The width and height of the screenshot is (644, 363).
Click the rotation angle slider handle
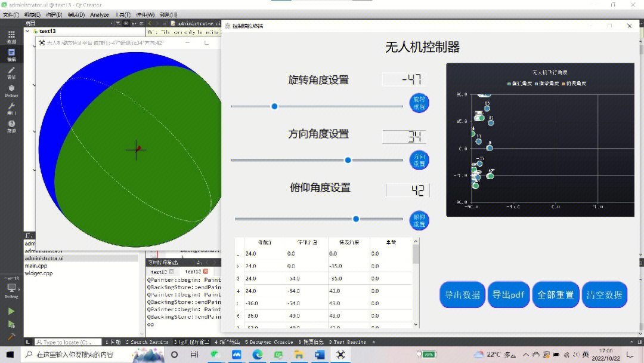click(x=274, y=106)
